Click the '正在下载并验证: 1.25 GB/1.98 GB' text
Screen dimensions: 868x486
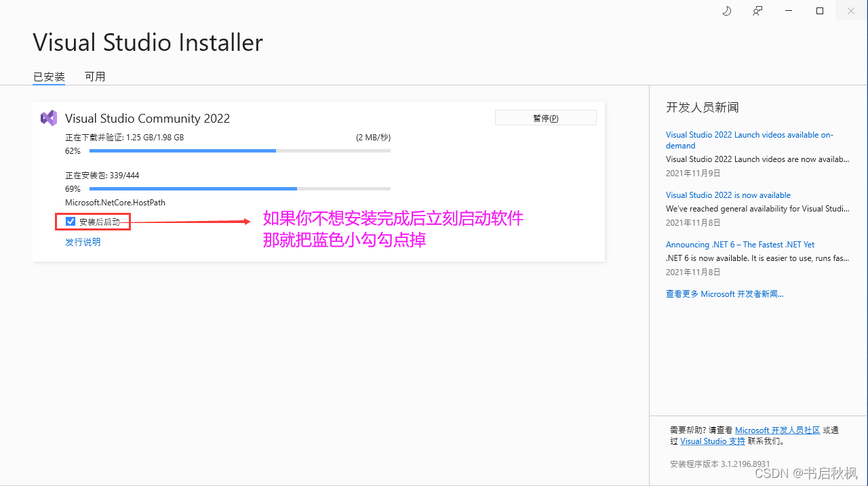pos(125,138)
